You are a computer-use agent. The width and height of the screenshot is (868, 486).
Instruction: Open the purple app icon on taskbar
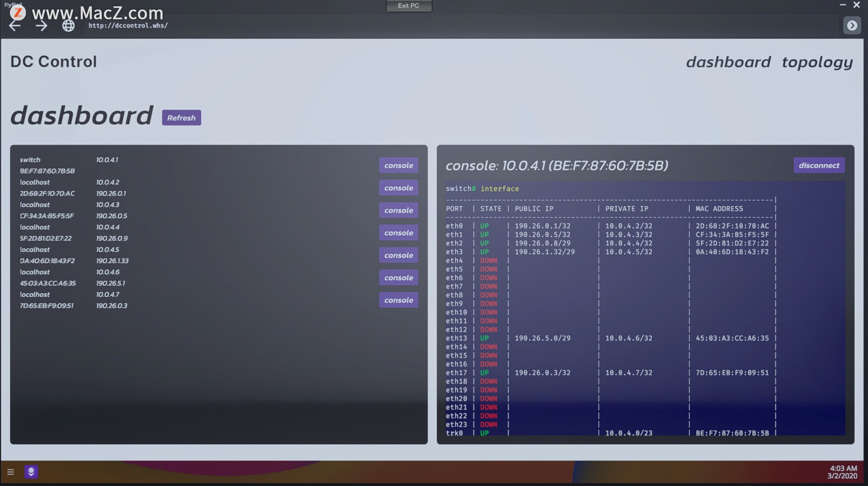point(31,472)
